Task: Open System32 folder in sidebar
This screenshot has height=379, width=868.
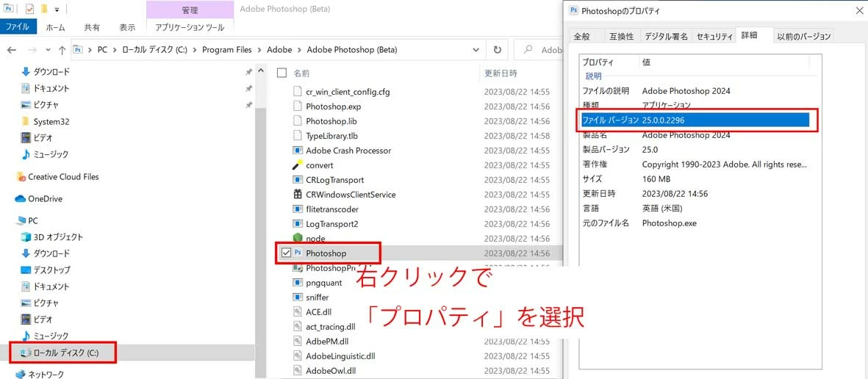Action: coord(51,122)
